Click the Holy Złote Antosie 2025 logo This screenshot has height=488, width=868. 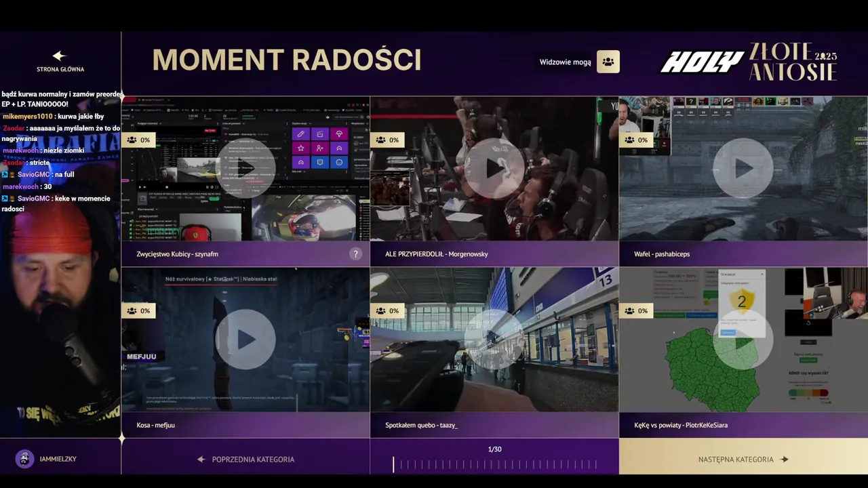click(x=749, y=62)
